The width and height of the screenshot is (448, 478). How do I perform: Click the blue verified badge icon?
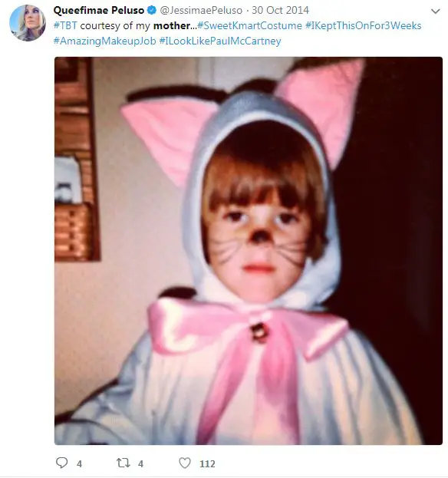pos(152,11)
